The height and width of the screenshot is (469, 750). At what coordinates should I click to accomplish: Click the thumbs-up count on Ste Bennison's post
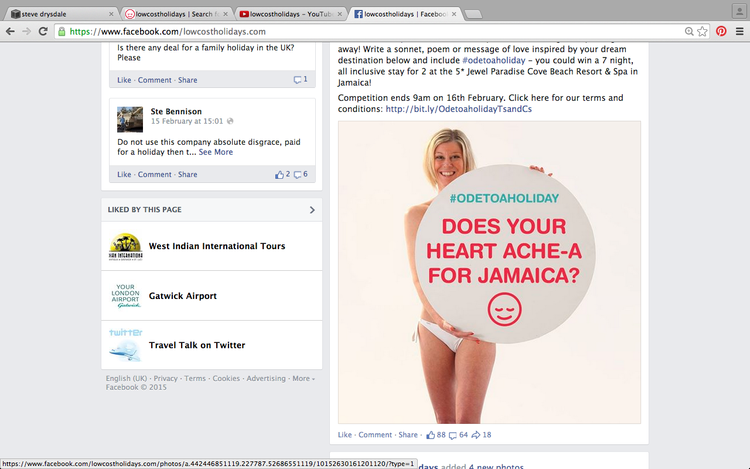(282, 175)
